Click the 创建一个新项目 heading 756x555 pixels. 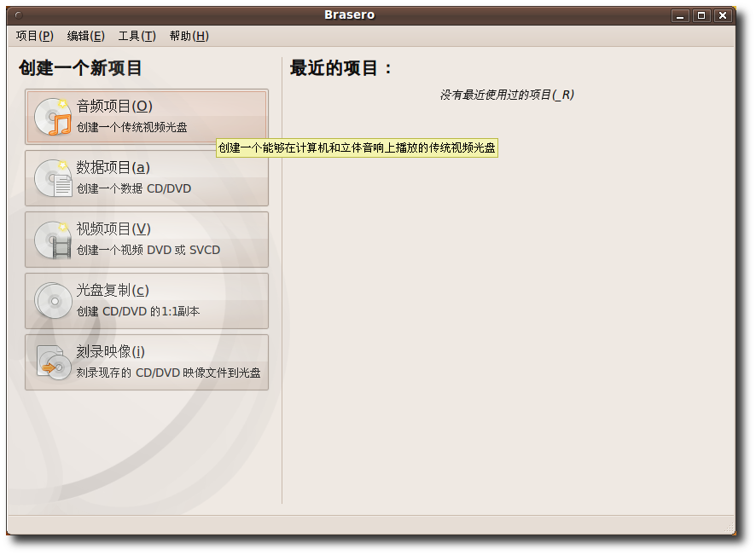[80, 68]
